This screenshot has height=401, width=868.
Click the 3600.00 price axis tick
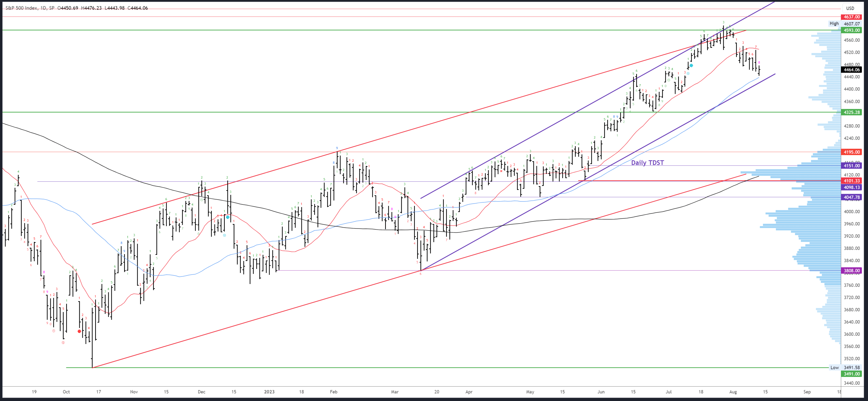(x=851, y=334)
